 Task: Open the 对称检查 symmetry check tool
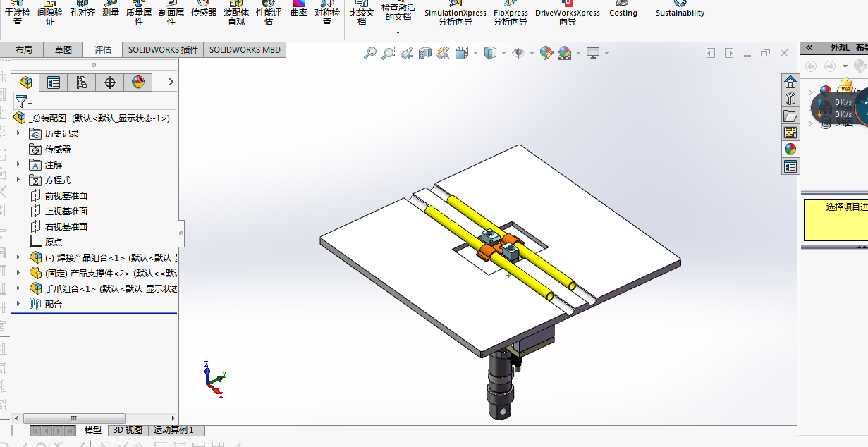(x=327, y=12)
